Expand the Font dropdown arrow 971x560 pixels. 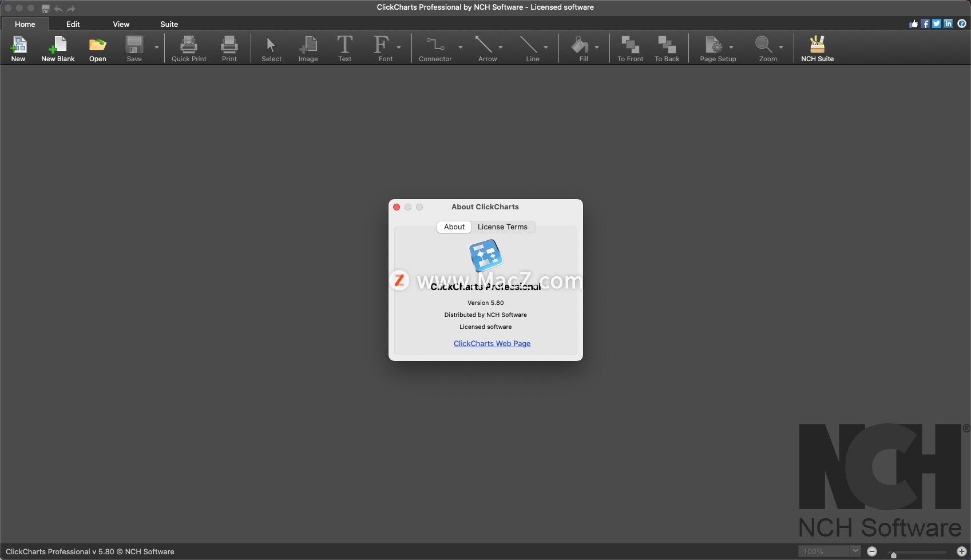click(399, 47)
